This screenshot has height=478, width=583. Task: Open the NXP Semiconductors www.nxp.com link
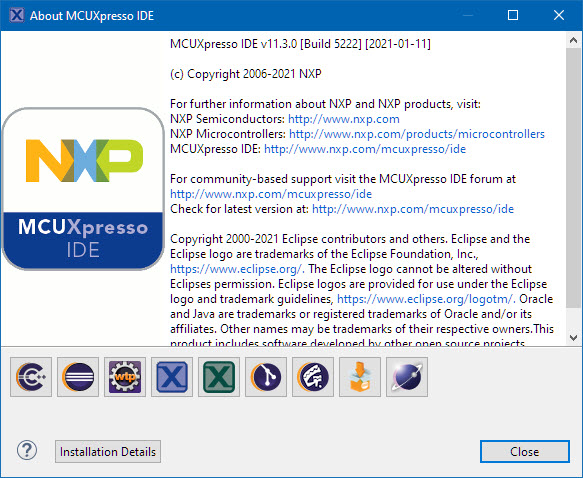click(x=344, y=119)
